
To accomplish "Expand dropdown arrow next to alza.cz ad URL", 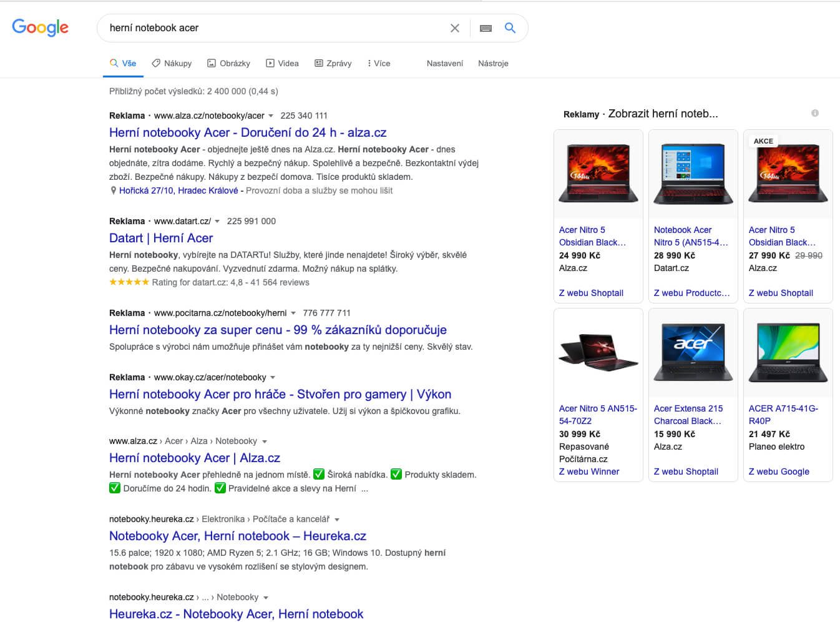I will tap(271, 116).
